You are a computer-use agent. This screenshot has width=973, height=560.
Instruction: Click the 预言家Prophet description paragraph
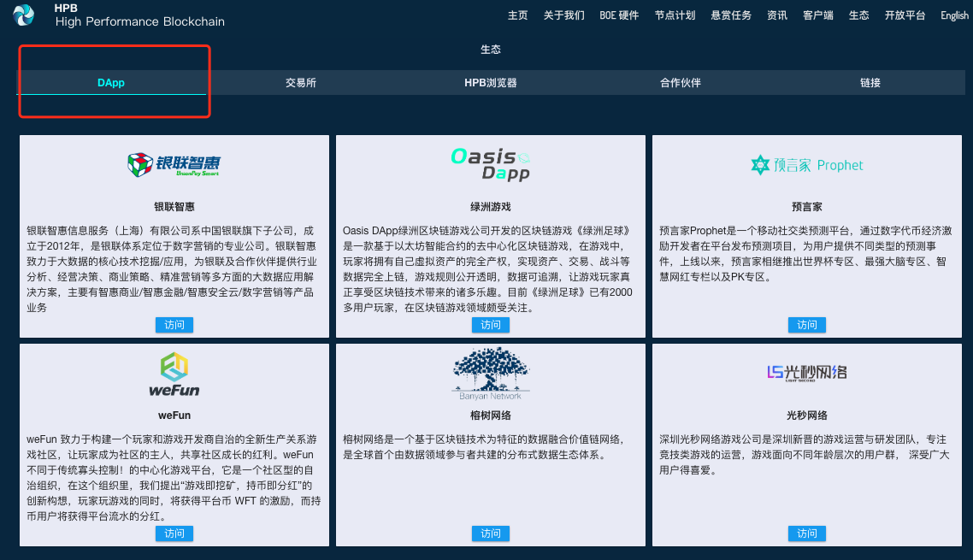point(805,253)
